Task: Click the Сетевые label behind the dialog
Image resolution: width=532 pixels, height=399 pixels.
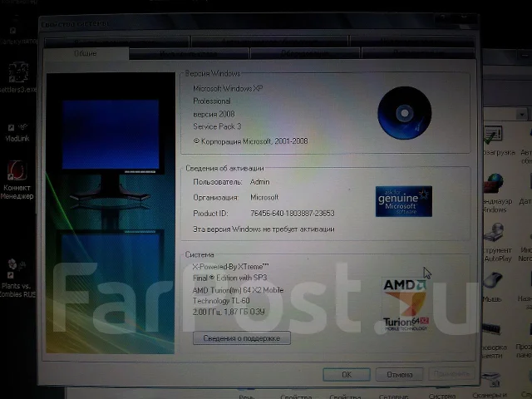Action: point(393,396)
